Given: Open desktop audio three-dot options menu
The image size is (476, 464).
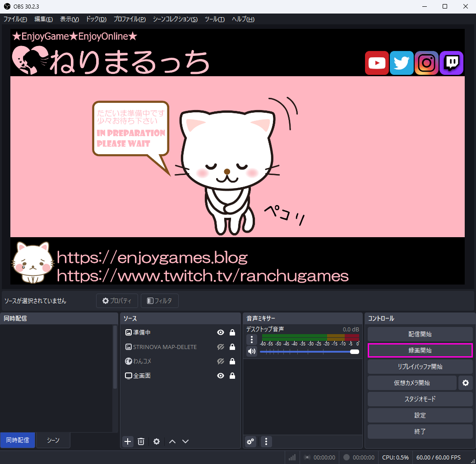Looking at the screenshot, I should click(251, 339).
